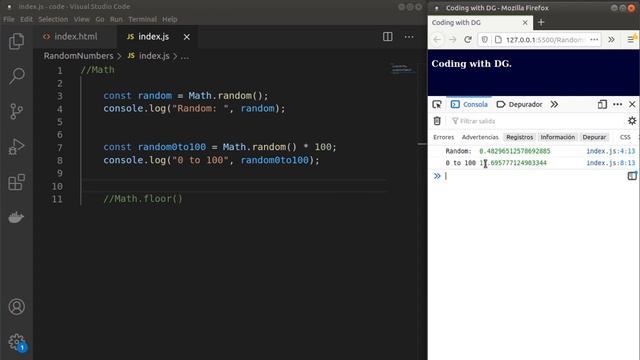640x360 pixels.
Task: Close the index.js editor tab
Action: coord(187,37)
